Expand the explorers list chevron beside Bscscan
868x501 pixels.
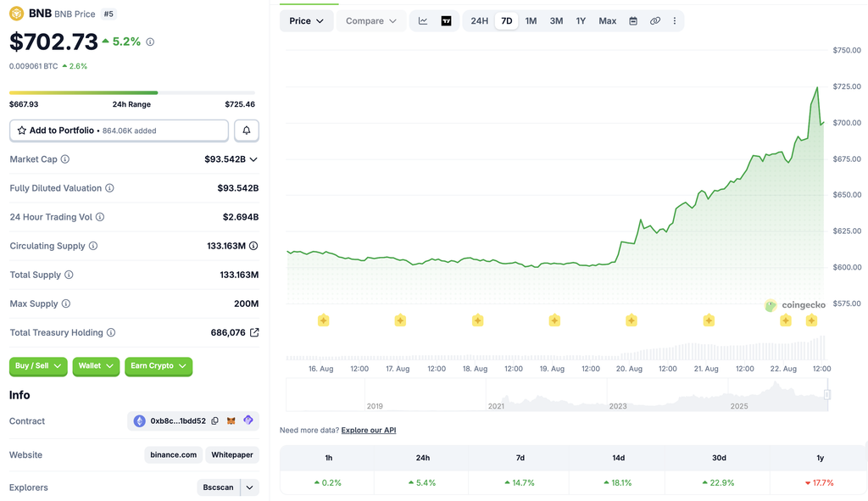[250, 487]
